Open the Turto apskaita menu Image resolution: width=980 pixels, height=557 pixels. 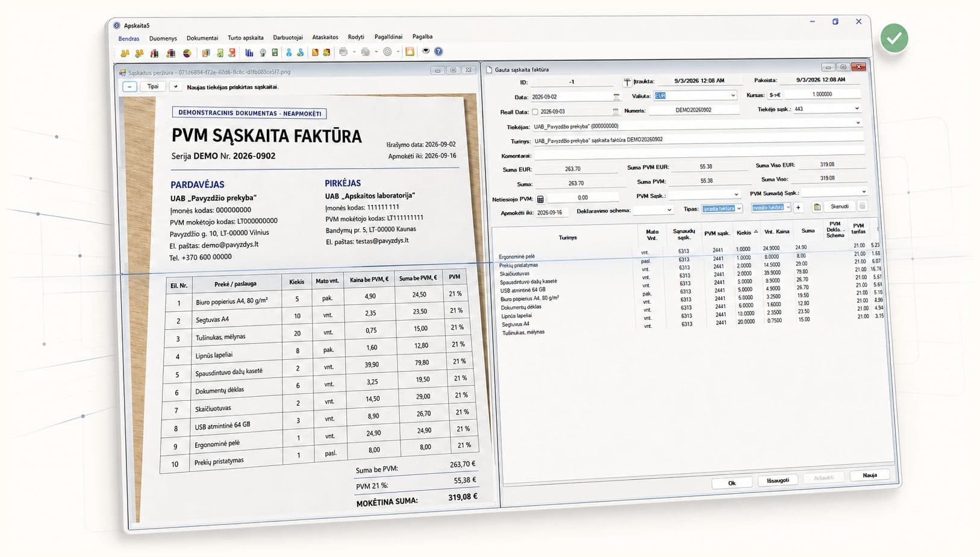click(246, 38)
